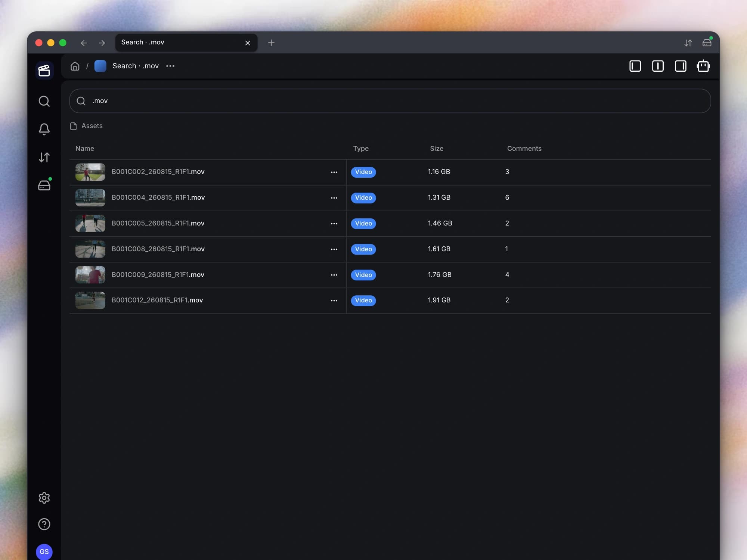Viewport: 747px width, 560px height.
Task: Sort by Comments column header
Action: click(x=524, y=149)
